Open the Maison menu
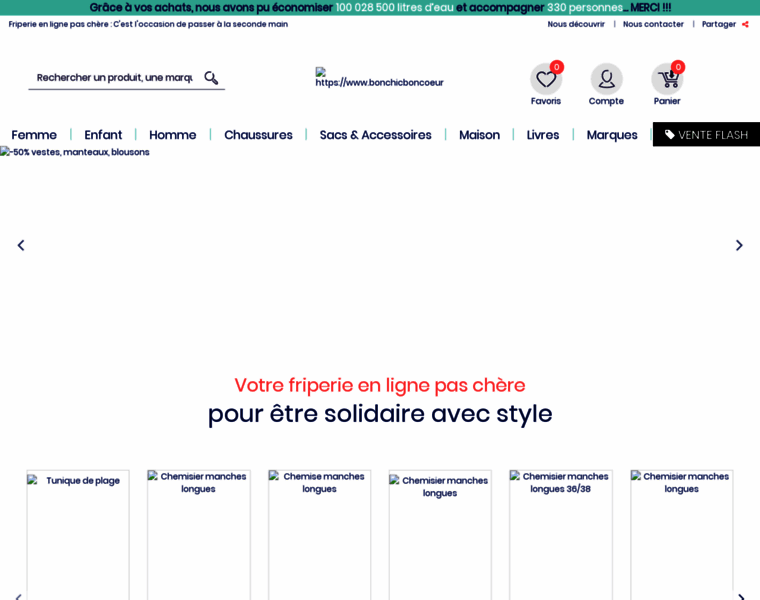The width and height of the screenshot is (760, 600). pos(479,135)
